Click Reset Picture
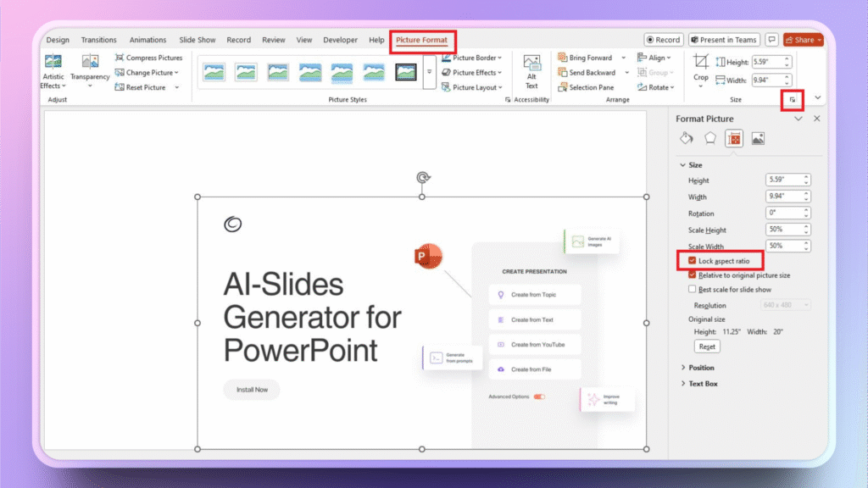 (x=145, y=86)
